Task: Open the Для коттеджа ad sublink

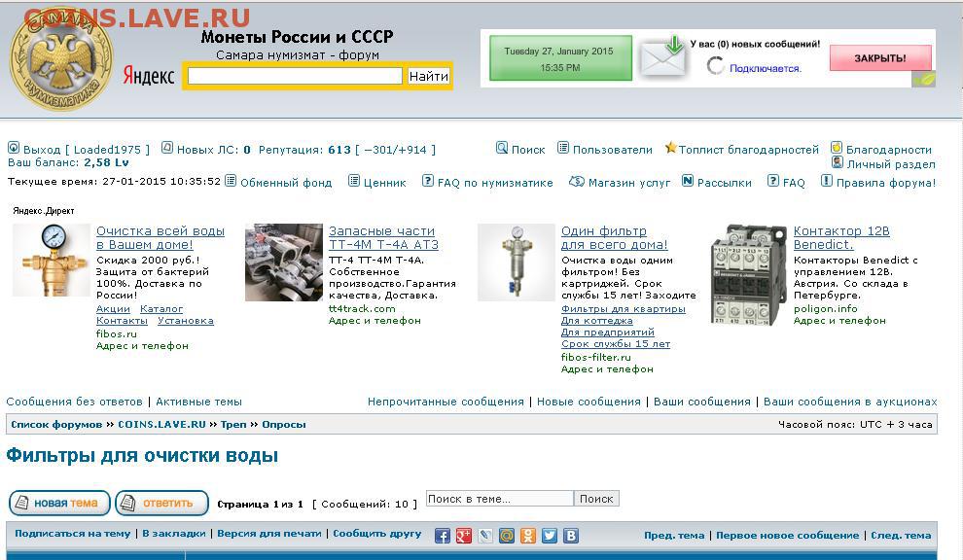Action: pos(597,321)
